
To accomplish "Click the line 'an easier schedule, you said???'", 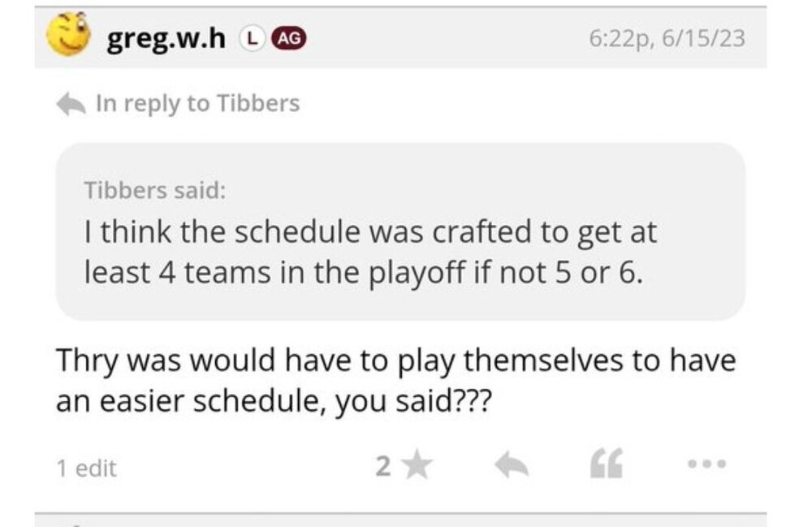I will pos(273,401).
